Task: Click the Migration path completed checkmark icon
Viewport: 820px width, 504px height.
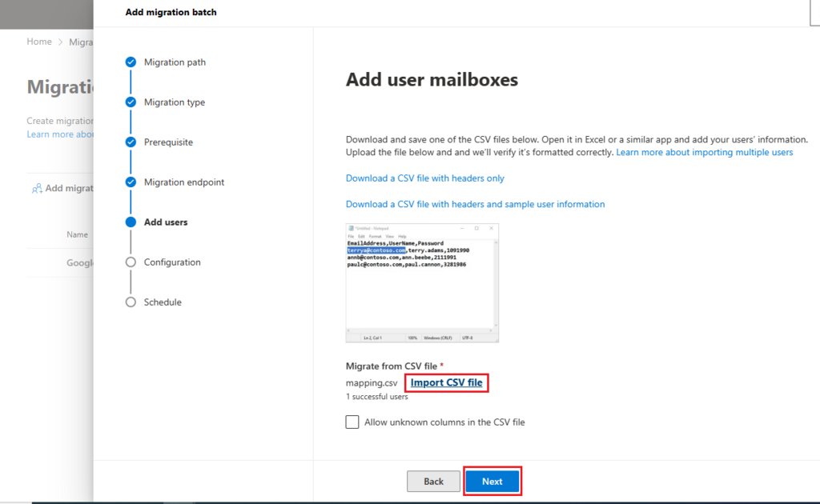Action: pos(130,62)
